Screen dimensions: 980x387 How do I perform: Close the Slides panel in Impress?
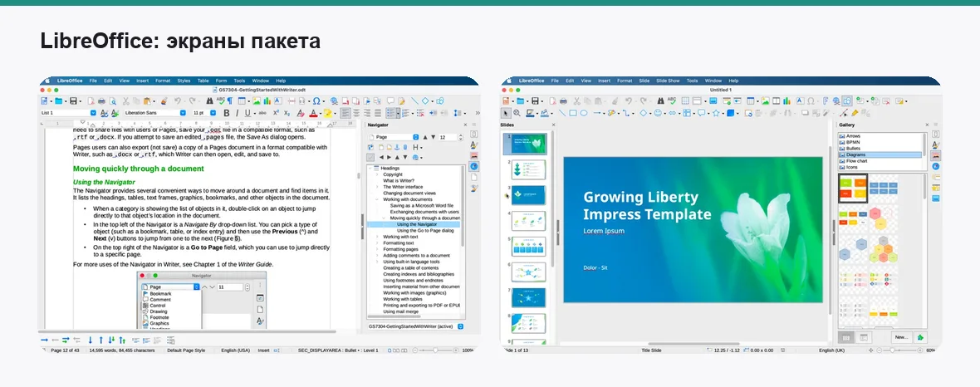coord(554,125)
